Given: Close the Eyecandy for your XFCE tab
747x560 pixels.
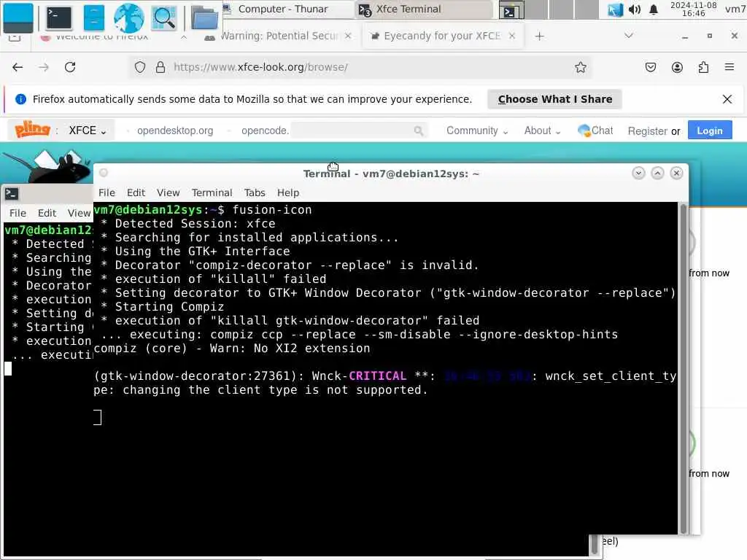Looking at the screenshot, I should point(511,36).
